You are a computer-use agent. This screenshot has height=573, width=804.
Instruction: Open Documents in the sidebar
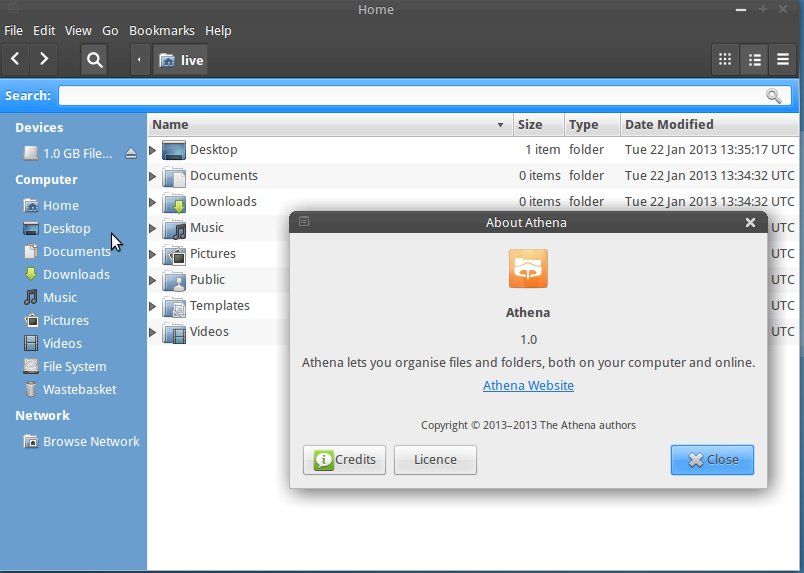click(67, 251)
